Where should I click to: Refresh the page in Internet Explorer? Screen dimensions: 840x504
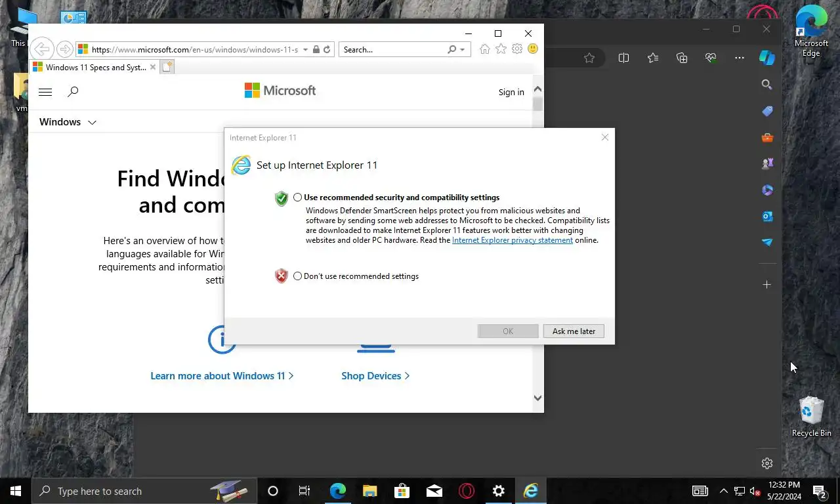[327, 49]
